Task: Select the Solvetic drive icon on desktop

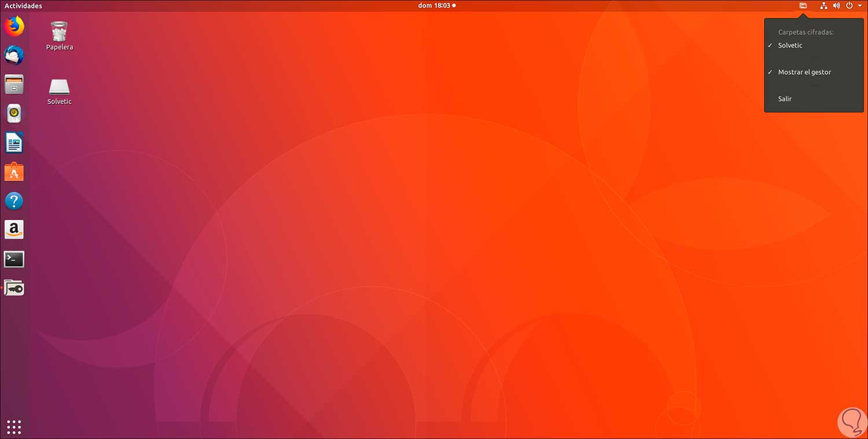Action: [60, 92]
